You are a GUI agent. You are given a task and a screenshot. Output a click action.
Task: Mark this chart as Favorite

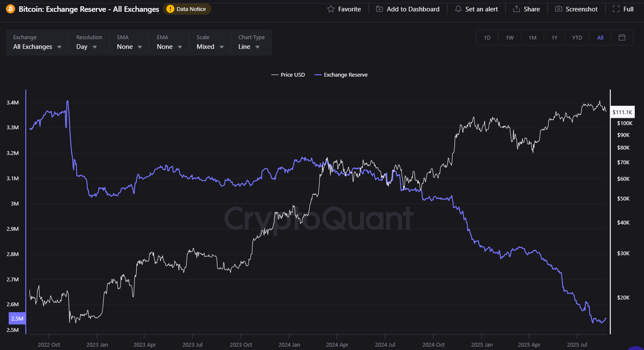click(344, 9)
